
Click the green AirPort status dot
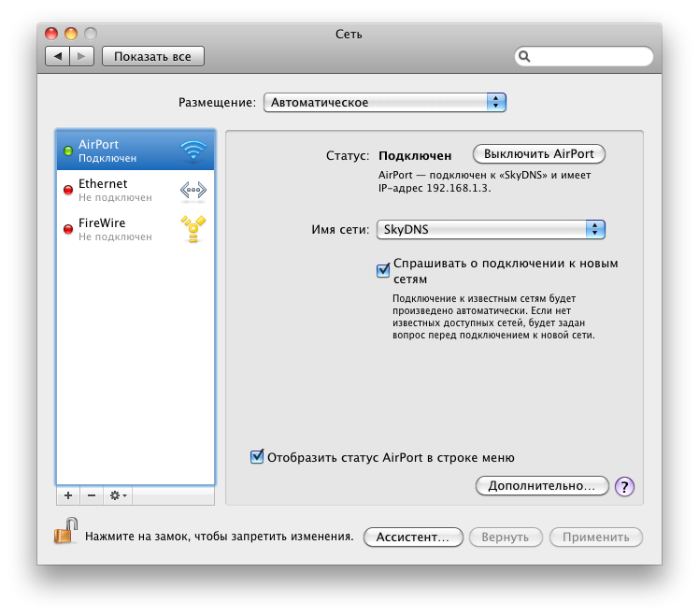[x=68, y=150]
